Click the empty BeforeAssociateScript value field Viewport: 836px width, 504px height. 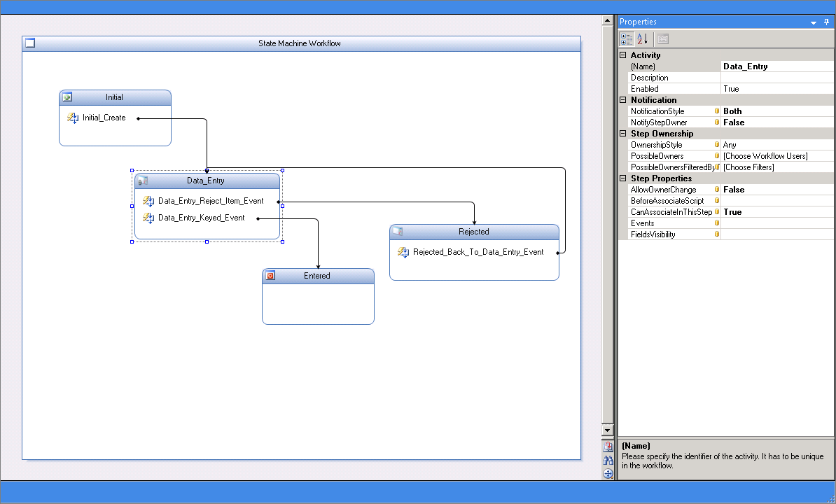(x=777, y=201)
